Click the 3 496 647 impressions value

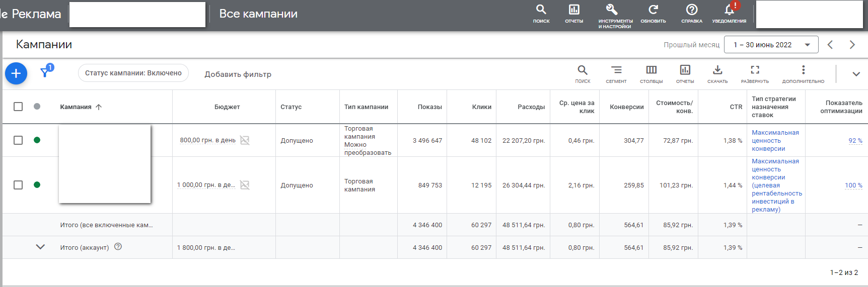coord(427,141)
